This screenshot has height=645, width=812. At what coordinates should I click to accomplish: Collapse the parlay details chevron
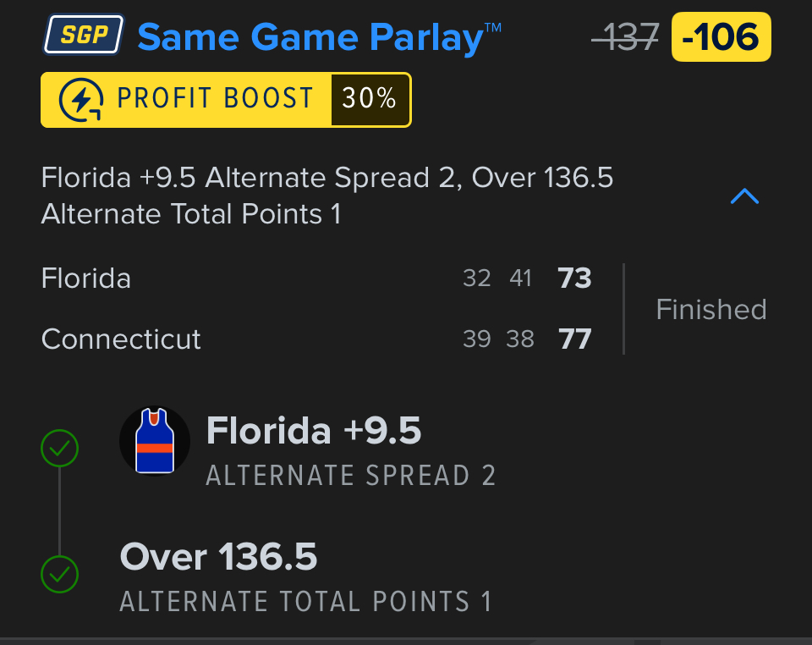point(744,197)
